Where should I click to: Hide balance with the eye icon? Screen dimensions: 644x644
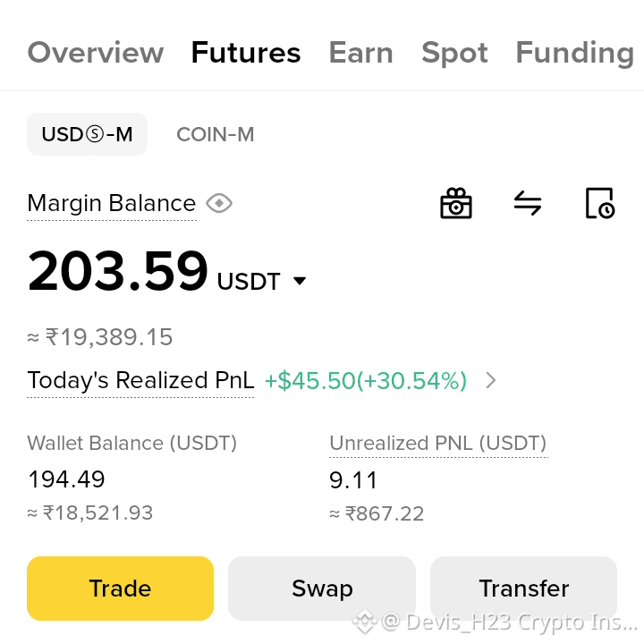(219, 203)
